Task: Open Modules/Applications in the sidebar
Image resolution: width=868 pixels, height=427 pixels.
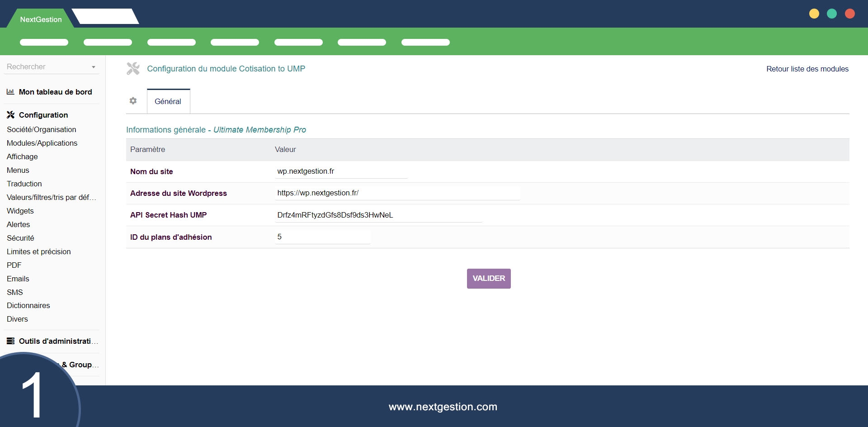Action: tap(42, 143)
